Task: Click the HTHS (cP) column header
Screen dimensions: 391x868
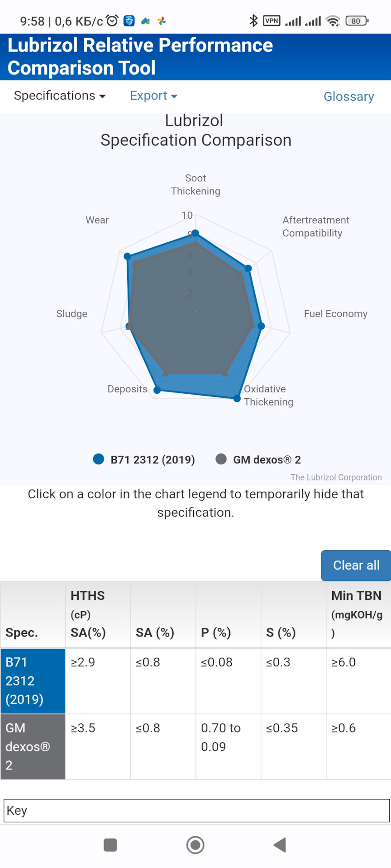Action: [x=98, y=614]
